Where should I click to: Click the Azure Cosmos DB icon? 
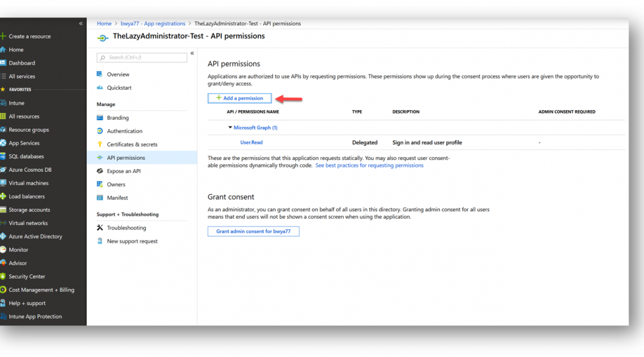[x=3, y=169]
